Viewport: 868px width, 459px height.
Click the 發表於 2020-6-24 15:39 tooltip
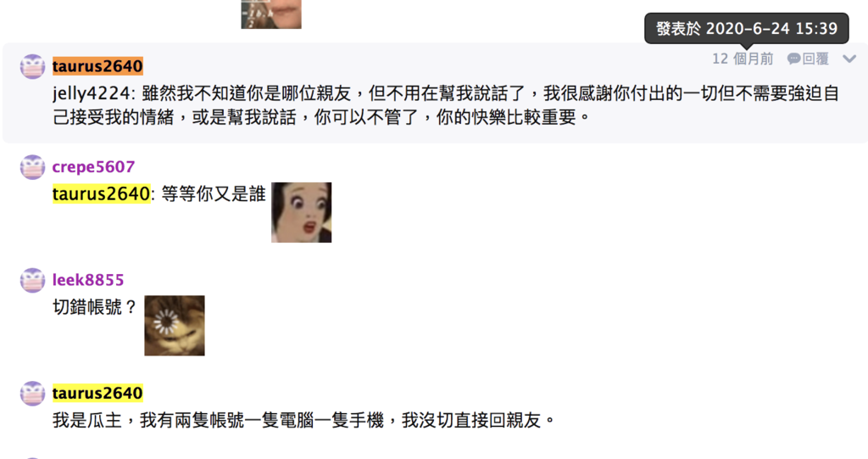746,28
